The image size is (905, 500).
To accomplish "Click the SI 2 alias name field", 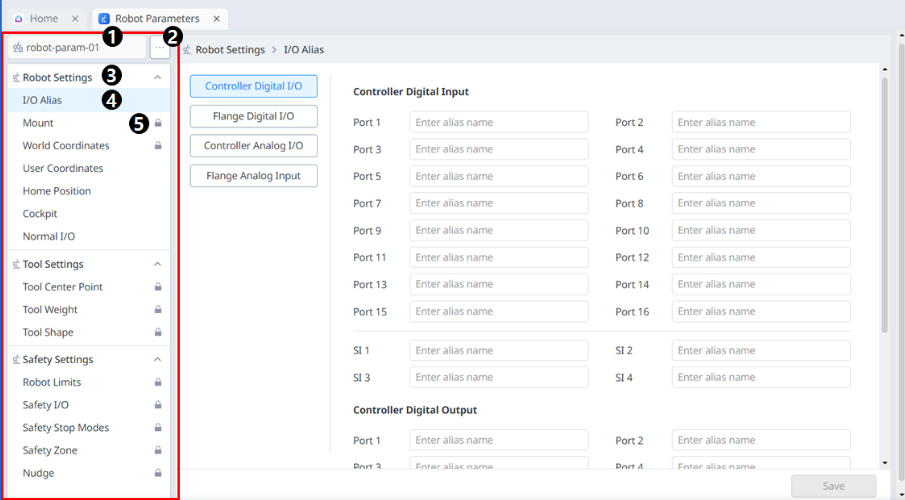I will point(760,351).
